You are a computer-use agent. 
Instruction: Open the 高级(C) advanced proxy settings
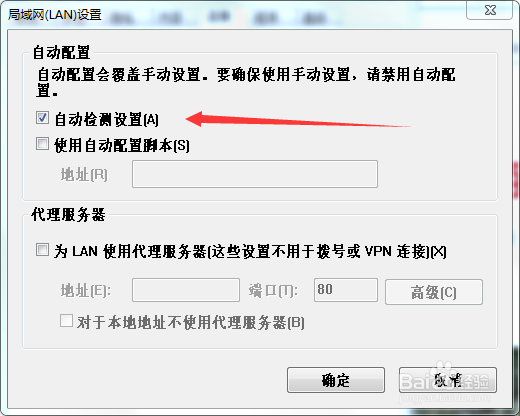click(x=434, y=292)
